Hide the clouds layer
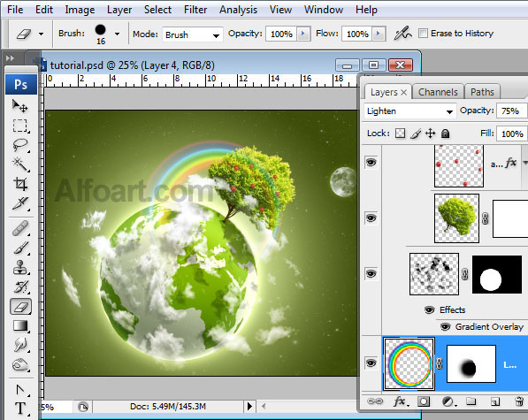Screen dimensions: 528x420 (371, 273)
